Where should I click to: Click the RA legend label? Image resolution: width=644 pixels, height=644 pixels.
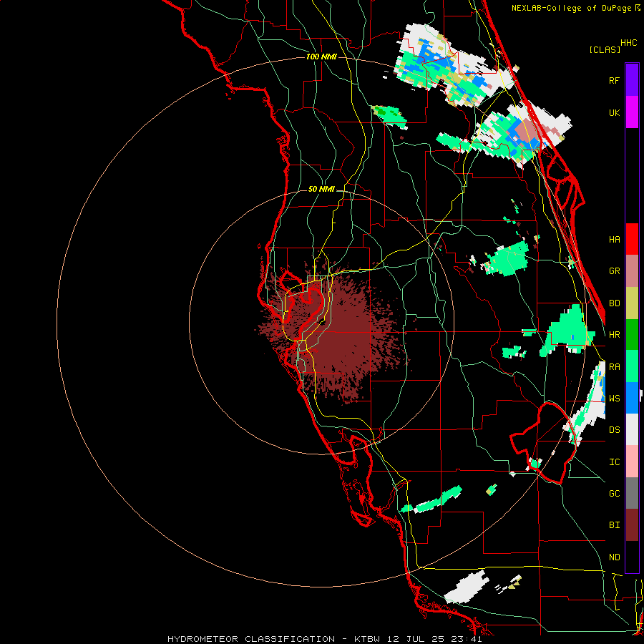tap(615, 367)
